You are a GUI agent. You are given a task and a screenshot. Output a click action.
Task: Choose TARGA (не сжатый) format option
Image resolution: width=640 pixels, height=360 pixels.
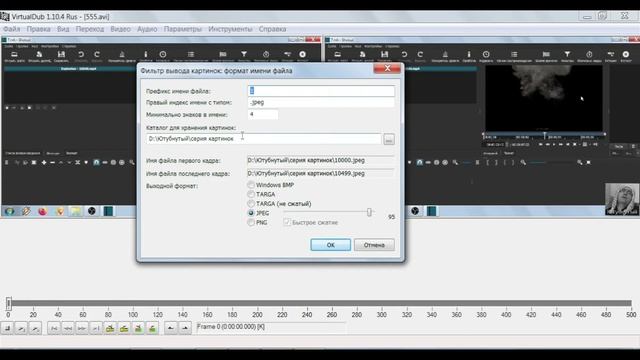coord(251,204)
